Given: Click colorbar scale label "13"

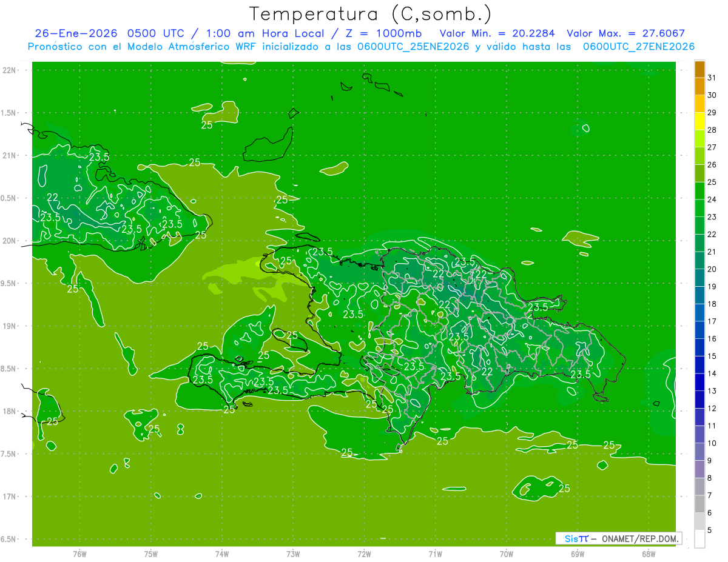Looking at the screenshot, I should point(712,391).
